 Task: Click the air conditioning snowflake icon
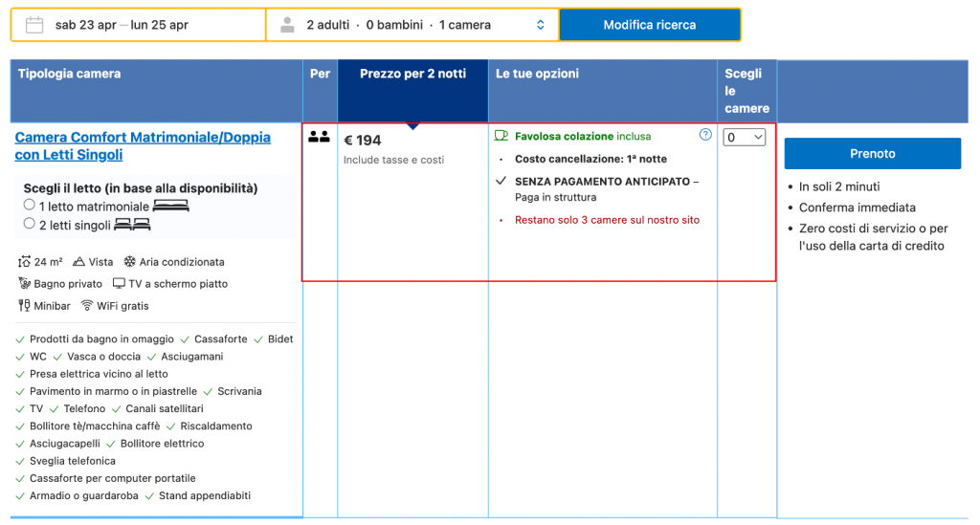pos(129,262)
